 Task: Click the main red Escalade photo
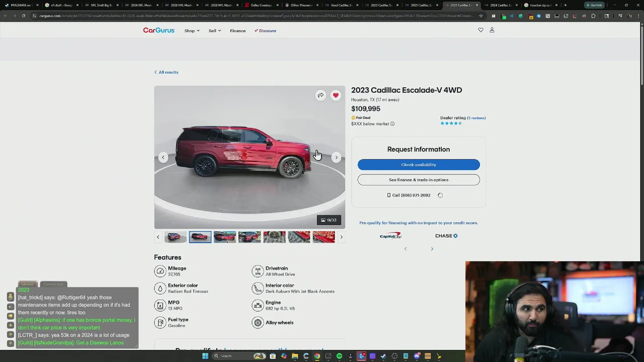pos(250,157)
